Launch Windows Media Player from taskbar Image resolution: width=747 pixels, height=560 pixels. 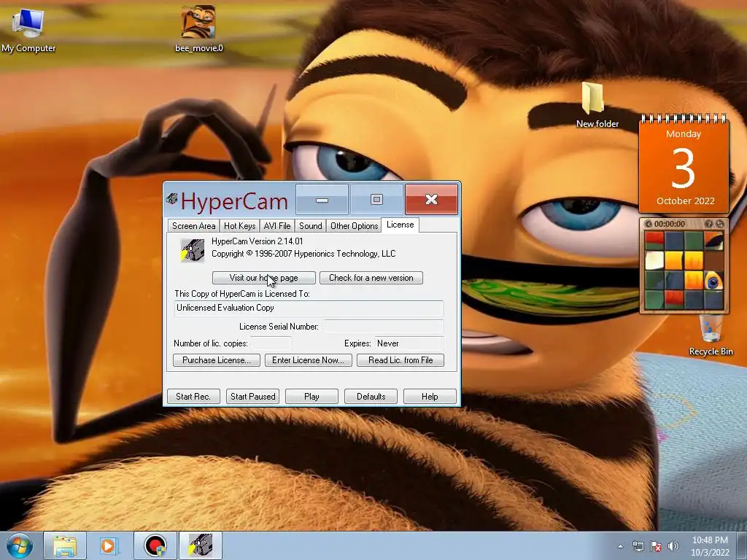tap(110, 545)
